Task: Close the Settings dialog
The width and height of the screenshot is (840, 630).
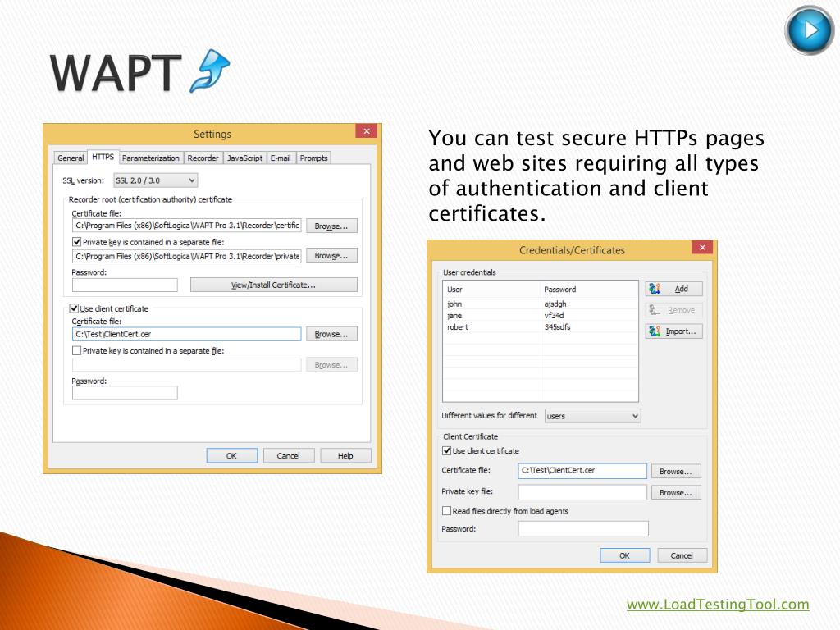Action: point(367,131)
